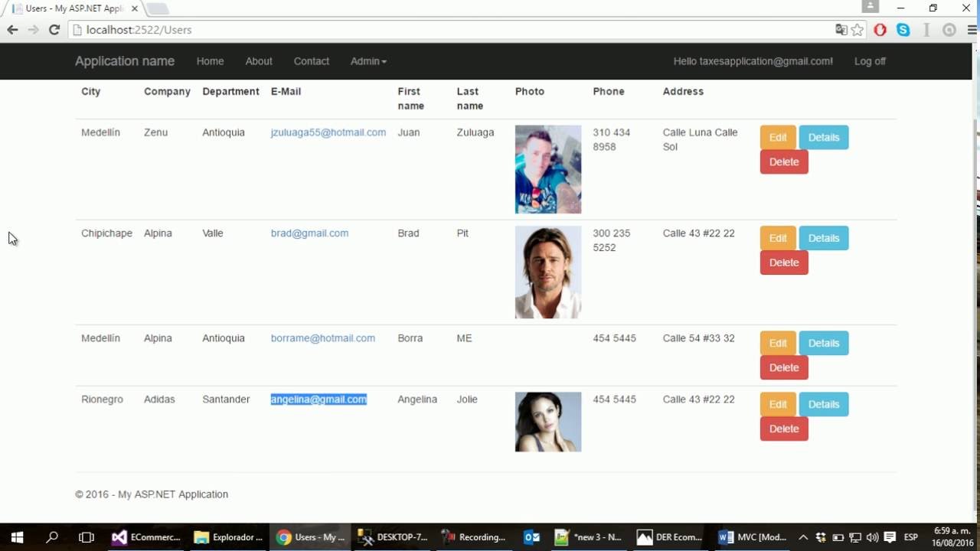Expand the Admin dropdown menu
Image resolution: width=980 pixels, height=551 pixels.
click(368, 61)
